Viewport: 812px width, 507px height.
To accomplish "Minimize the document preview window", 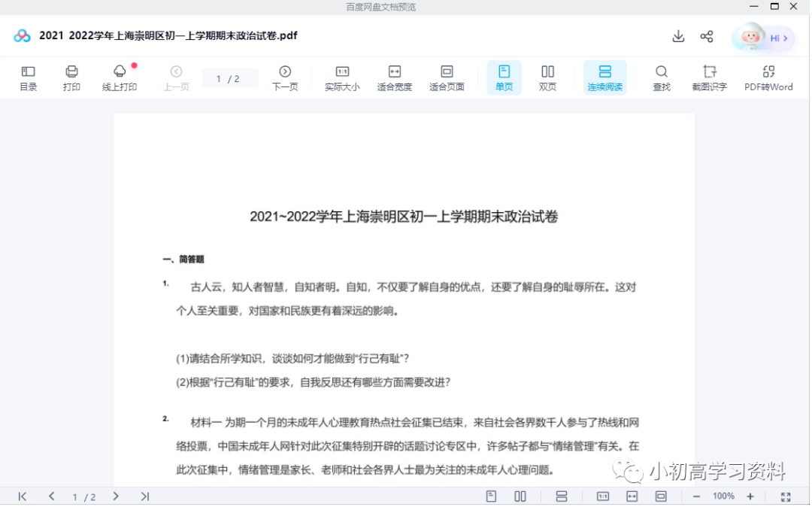I will pyautogui.click(x=754, y=6).
